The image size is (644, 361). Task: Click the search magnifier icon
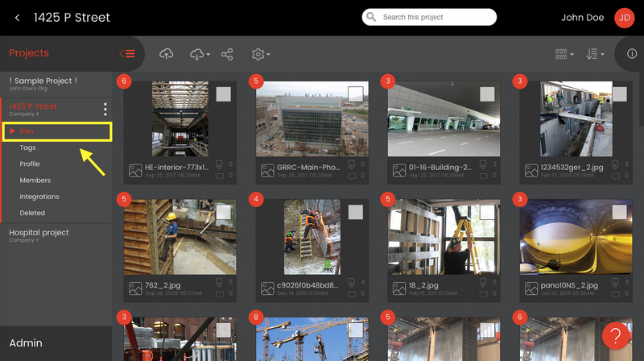click(371, 17)
